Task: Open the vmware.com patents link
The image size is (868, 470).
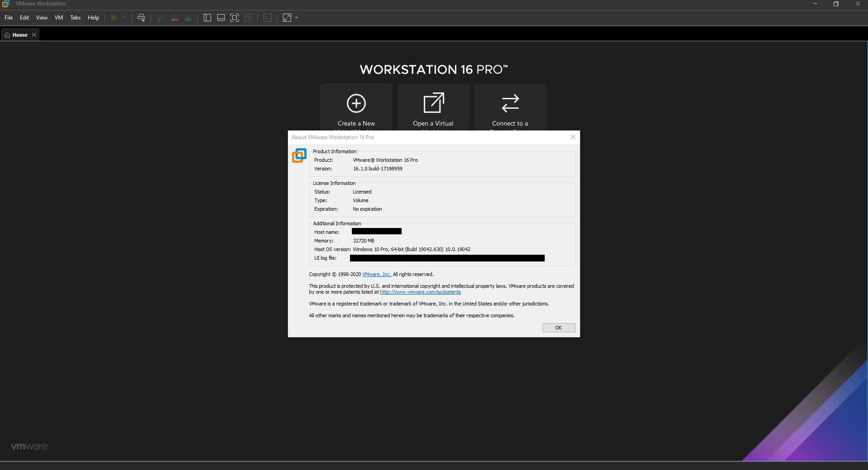Action: (420, 292)
